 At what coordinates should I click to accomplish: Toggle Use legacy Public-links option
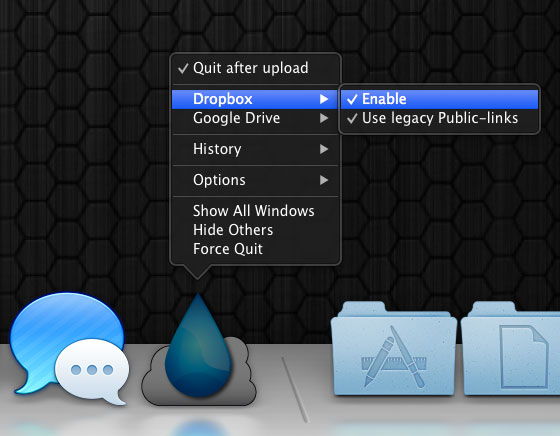439,118
